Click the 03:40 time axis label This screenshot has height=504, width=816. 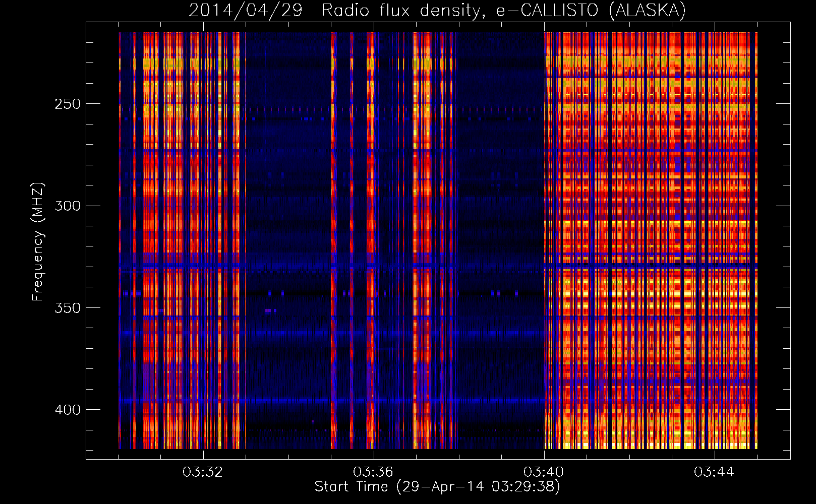(x=544, y=472)
